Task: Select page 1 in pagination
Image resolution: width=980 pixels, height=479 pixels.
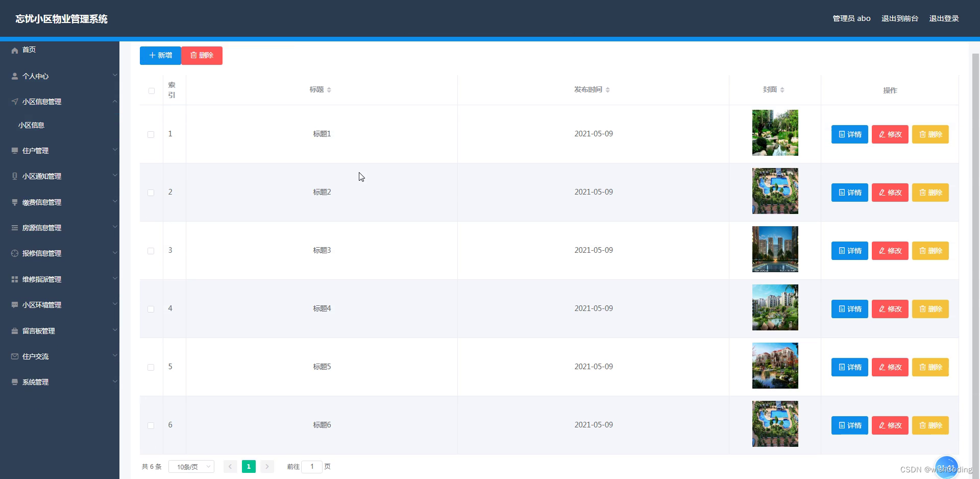Action: (x=249, y=466)
